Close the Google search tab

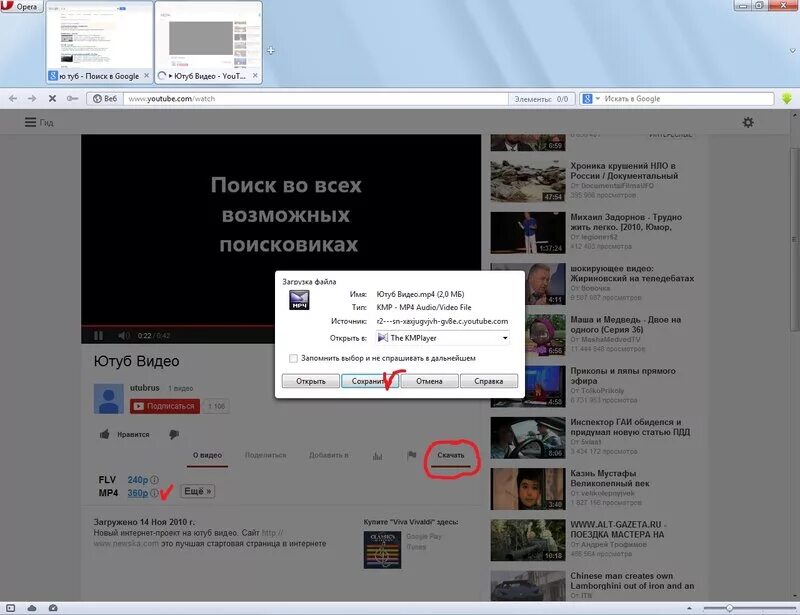[147, 76]
